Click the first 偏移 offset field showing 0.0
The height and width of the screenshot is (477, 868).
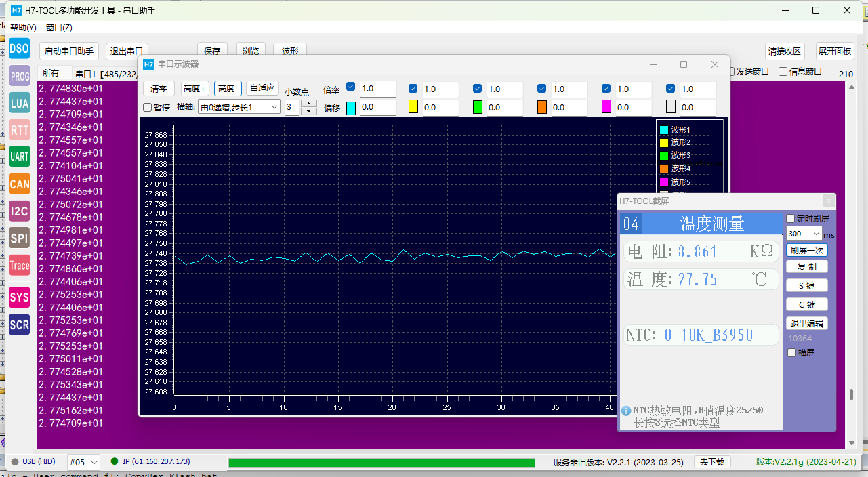click(x=377, y=107)
